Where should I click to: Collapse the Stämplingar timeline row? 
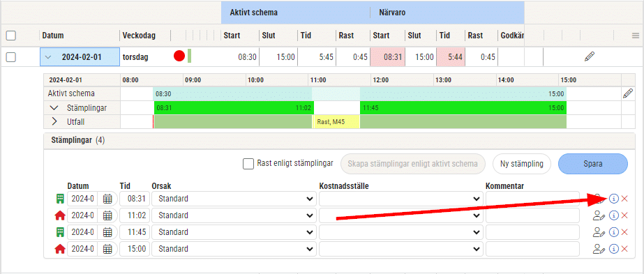[x=54, y=108]
